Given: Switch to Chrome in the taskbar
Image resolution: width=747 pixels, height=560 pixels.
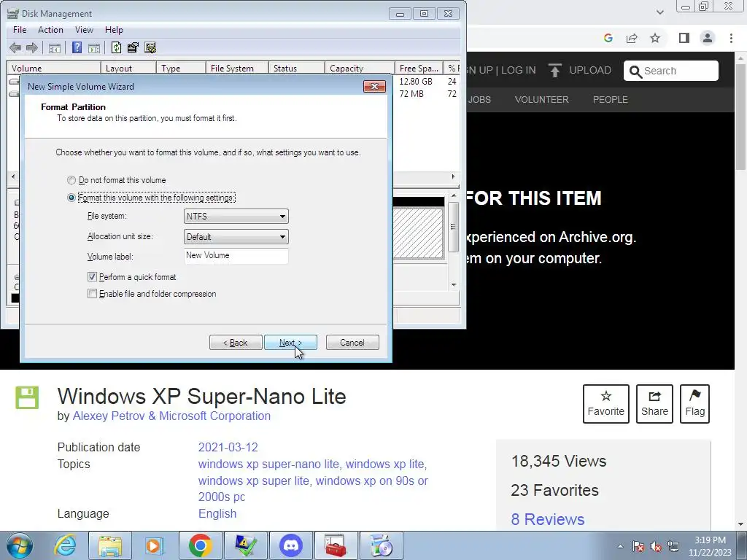Looking at the screenshot, I should click(200, 545).
